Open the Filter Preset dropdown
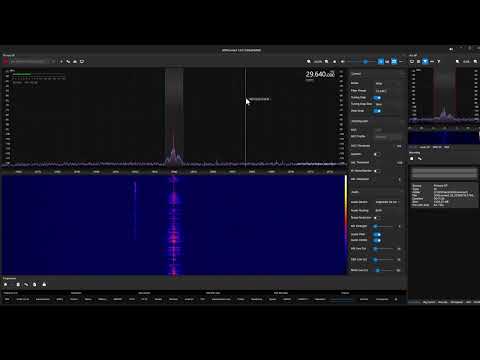Image resolution: width=480 pixels, height=360 pixels. [389, 91]
